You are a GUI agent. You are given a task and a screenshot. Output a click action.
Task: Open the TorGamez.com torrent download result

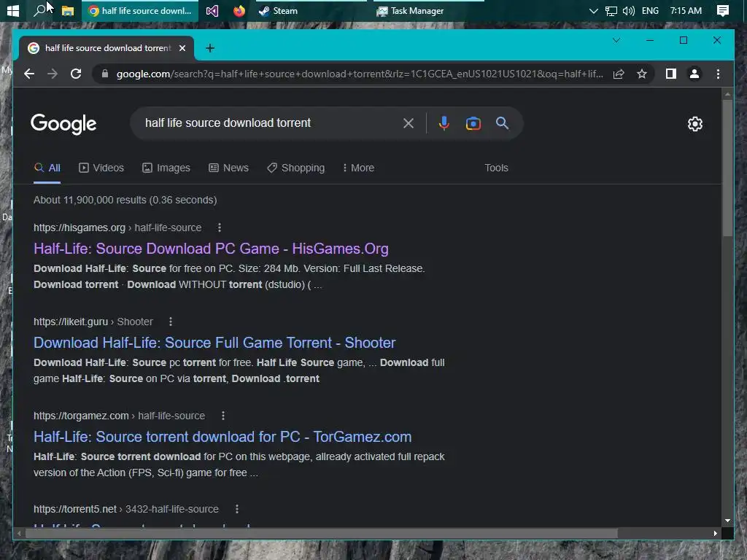point(222,437)
